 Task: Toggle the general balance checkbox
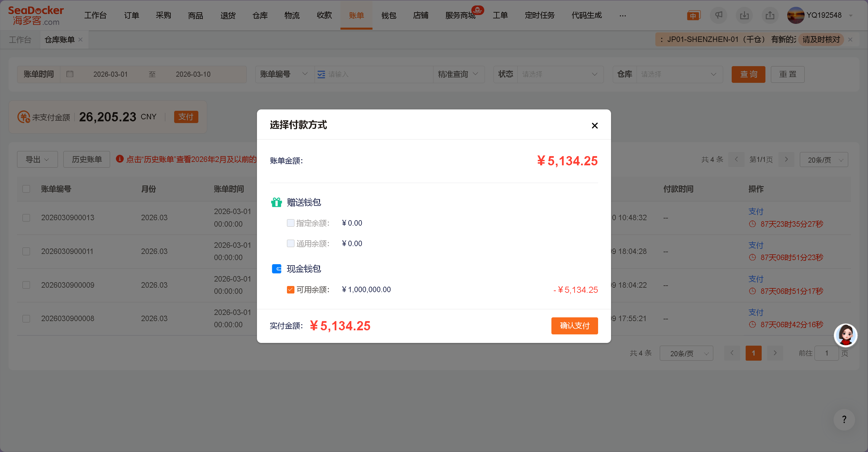coord(290,243)
